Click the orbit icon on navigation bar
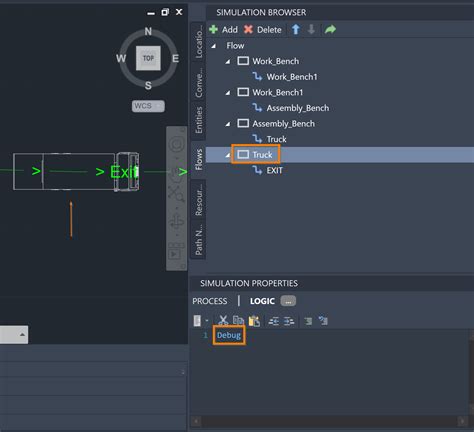 (177, 221)
